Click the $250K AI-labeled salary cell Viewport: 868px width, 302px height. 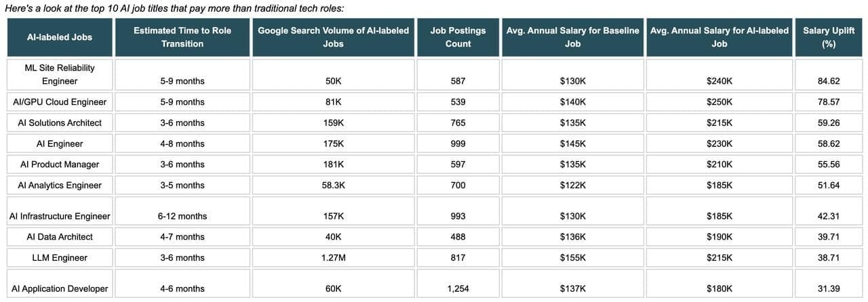coord(719,102)
